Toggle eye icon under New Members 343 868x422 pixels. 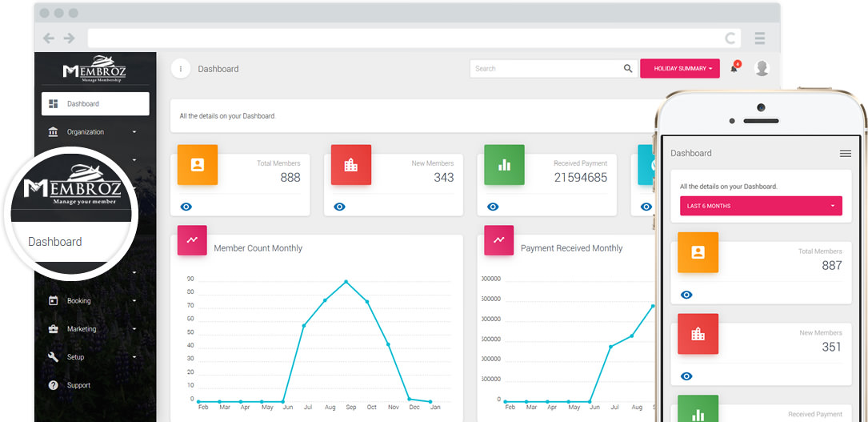339,207
